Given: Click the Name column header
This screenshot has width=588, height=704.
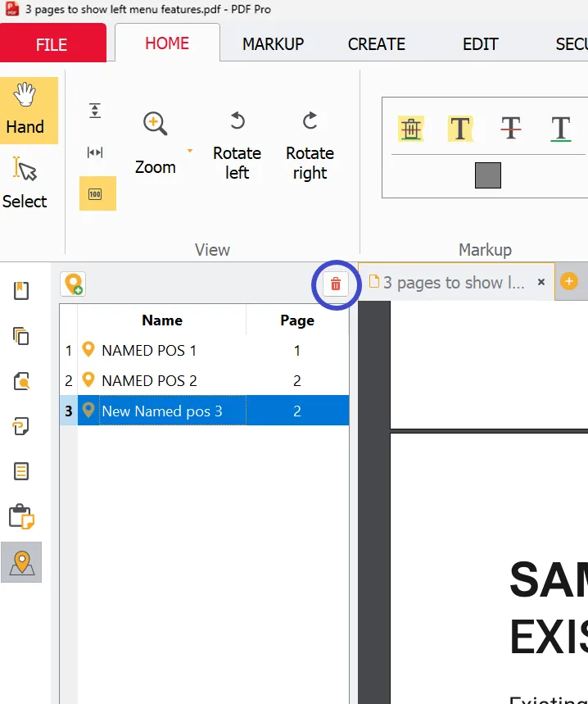Looking at the screenshot, I should coord(162,320).
